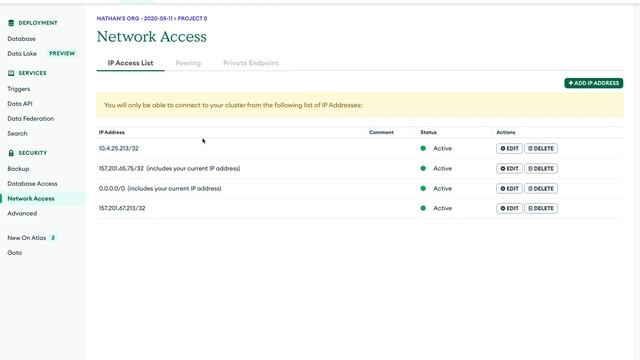Open Data Lake in the sidebar
Viewport: 640px width, 360px height.
22,53
